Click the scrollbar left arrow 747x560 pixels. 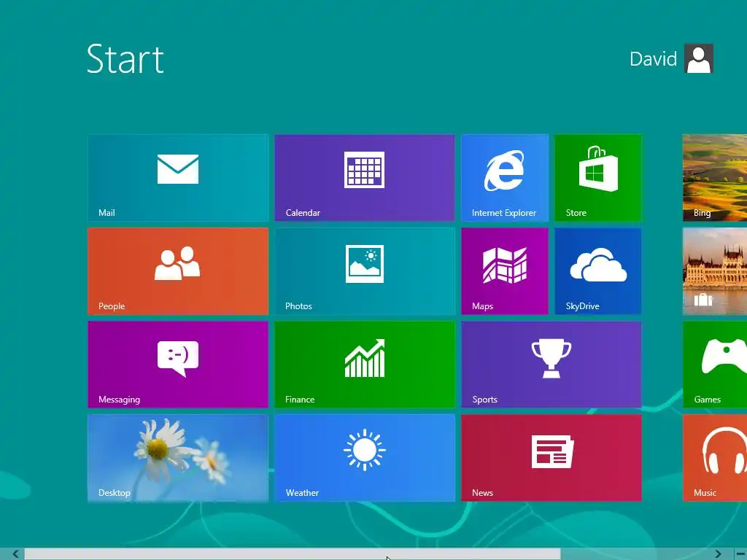pos(15,554)
